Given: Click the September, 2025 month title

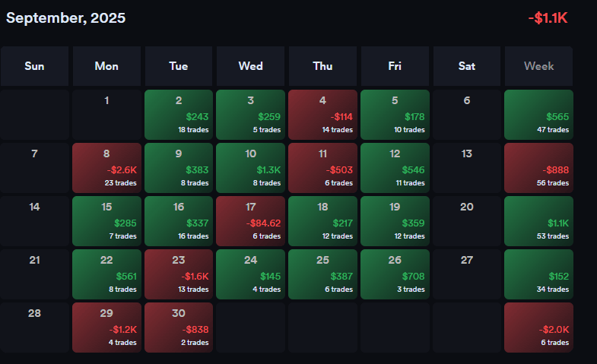Looking at the screenshot, I should pos(66,17).
